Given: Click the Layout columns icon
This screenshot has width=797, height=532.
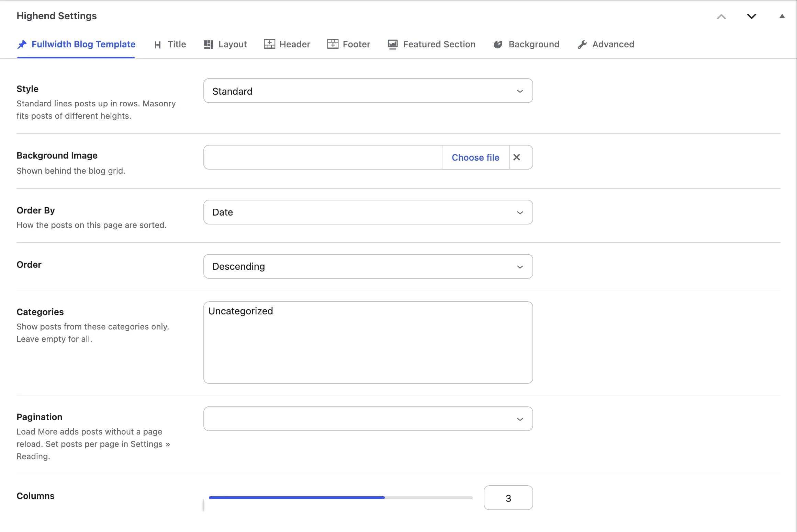Looking at the screenshot, I should click(208, 45).
